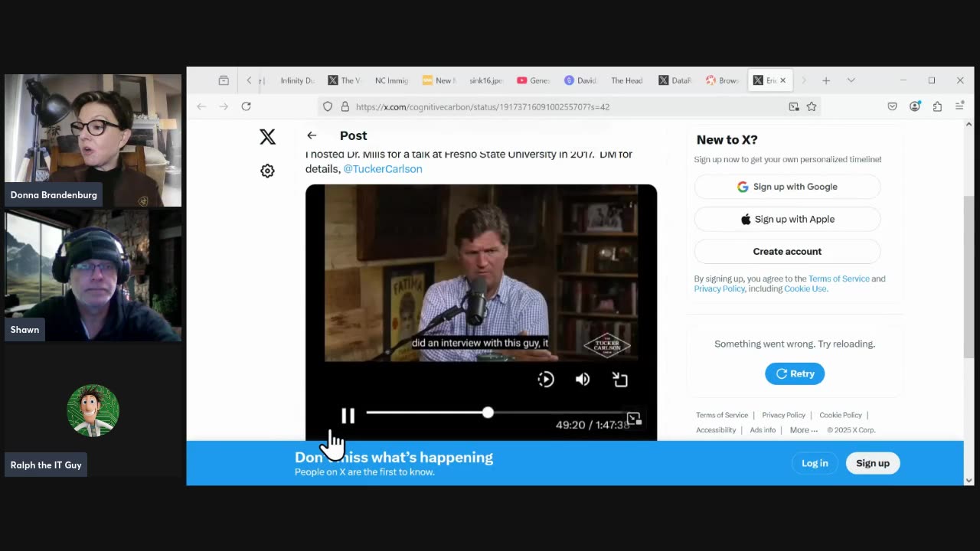This screenshot has height=551, width=980.
Task: Open the playback speed control icon
Action: [546, 379]
